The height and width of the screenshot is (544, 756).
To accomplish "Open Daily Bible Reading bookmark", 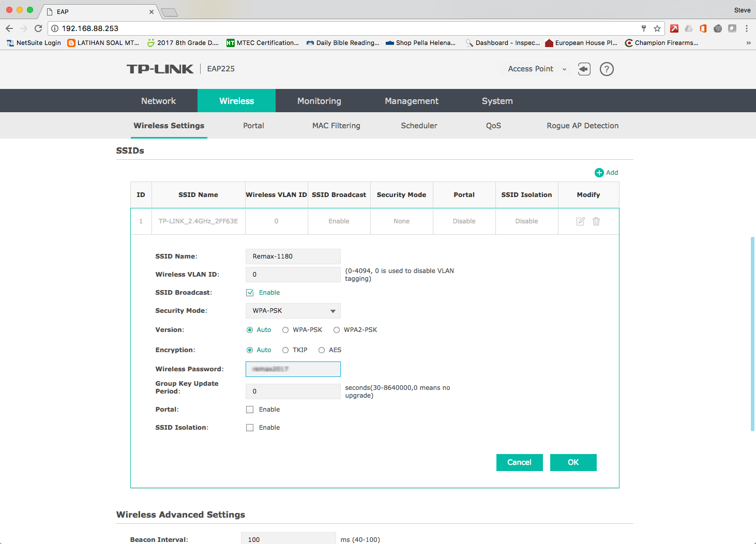I will (x=343, y=43).
